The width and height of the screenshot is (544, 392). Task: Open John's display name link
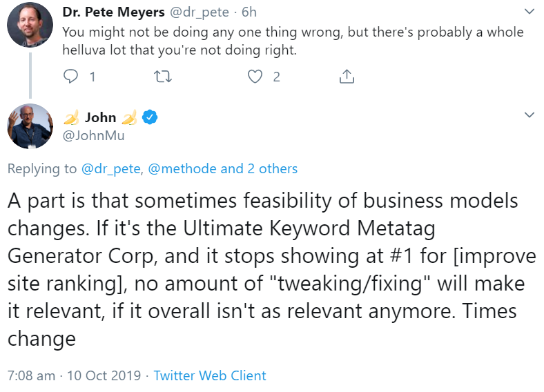100,117
